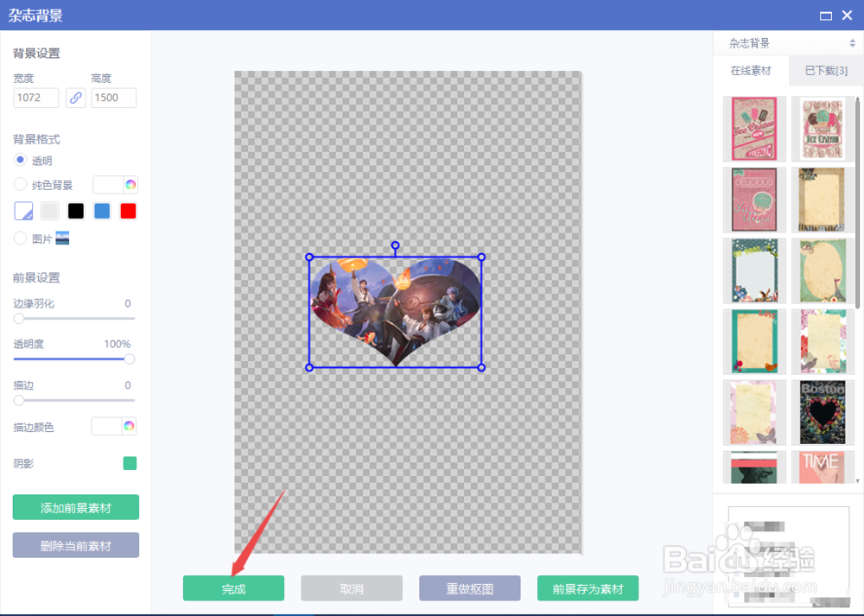
Task: Click the template list vertical scrollbar
Action: [857, 204]
